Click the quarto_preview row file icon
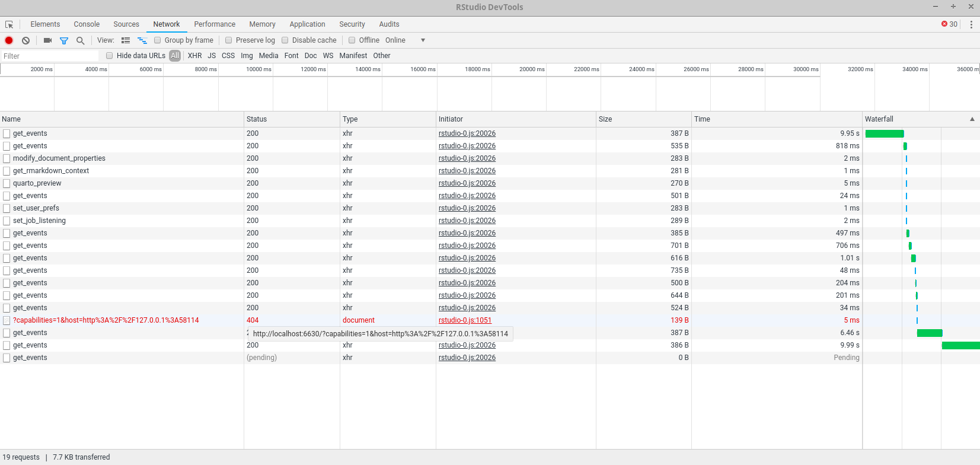Screen dimensions: 980x465 (x=7, y=183)
